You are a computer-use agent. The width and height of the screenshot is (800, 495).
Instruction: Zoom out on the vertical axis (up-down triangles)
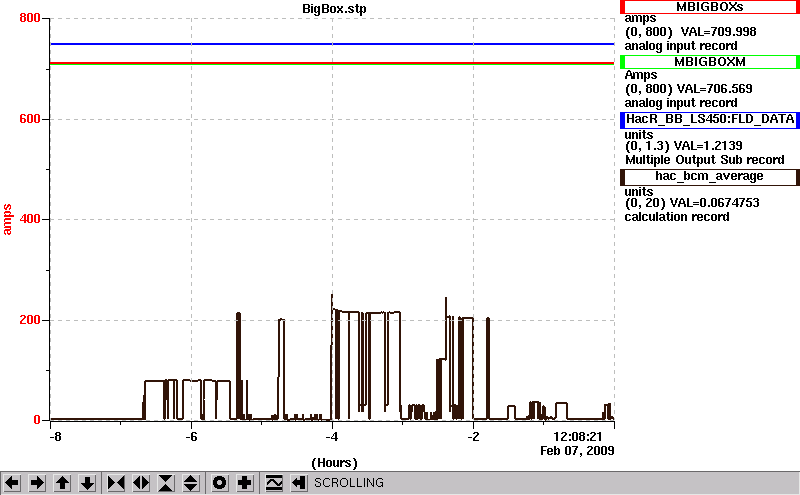(191, 483)
